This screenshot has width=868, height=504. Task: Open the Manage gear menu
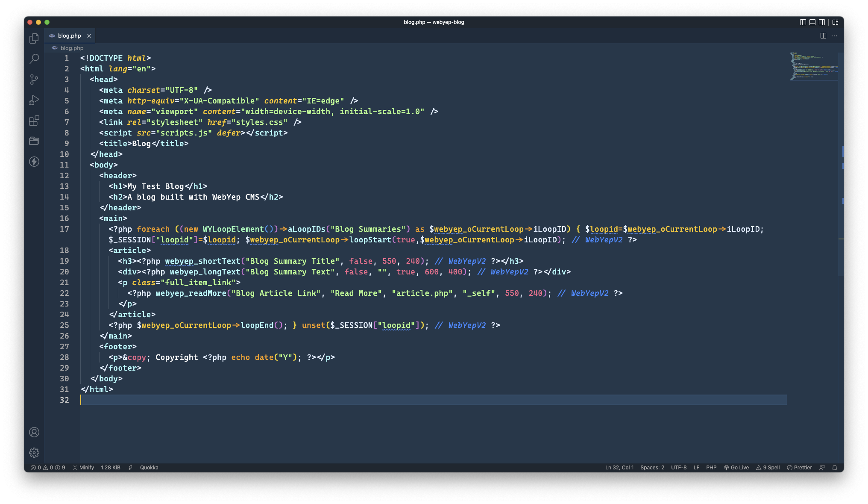[34, 453]
